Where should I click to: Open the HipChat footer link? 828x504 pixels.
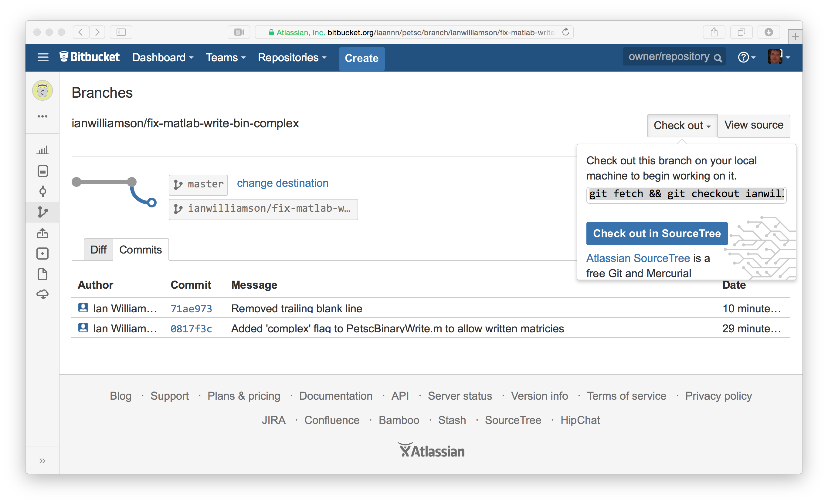[580, 420]
